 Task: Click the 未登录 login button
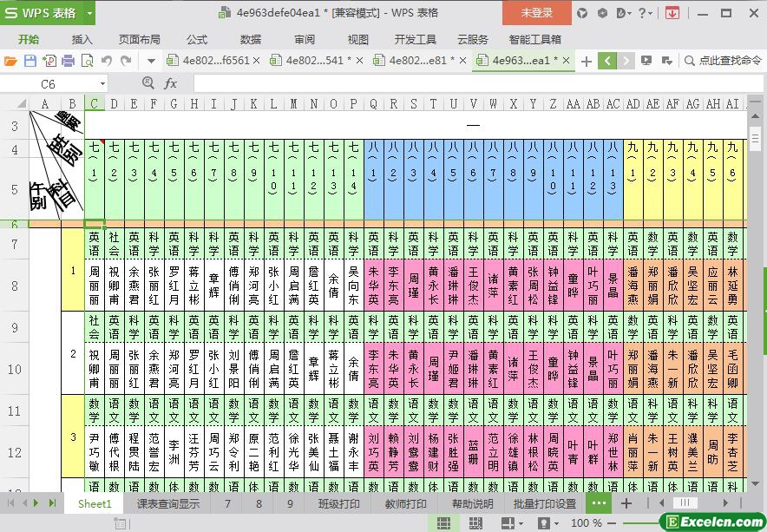click(x=536, y=13)
